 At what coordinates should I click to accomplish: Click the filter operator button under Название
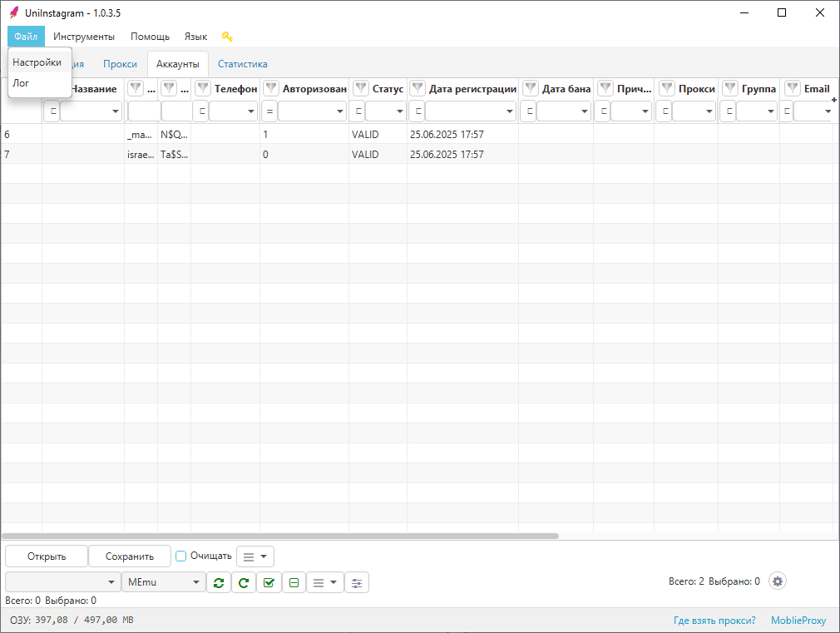coord(52,111)
